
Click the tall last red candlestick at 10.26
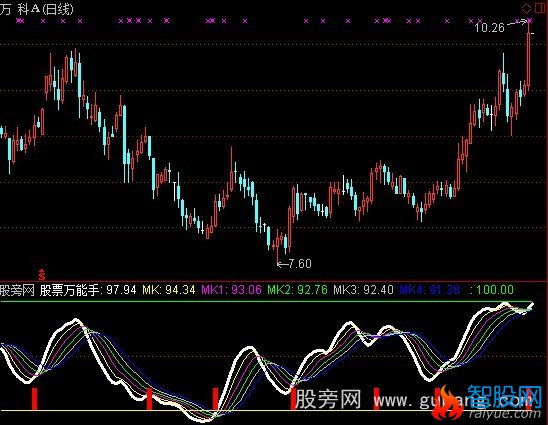tap(528, 56)
